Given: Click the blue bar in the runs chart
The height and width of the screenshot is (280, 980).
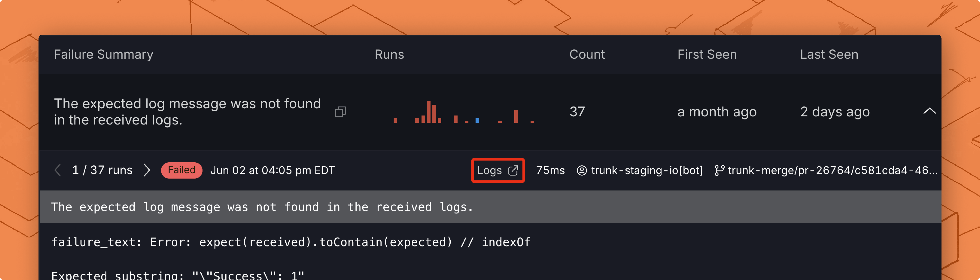Looking at the screenshot, I should 477,121.
